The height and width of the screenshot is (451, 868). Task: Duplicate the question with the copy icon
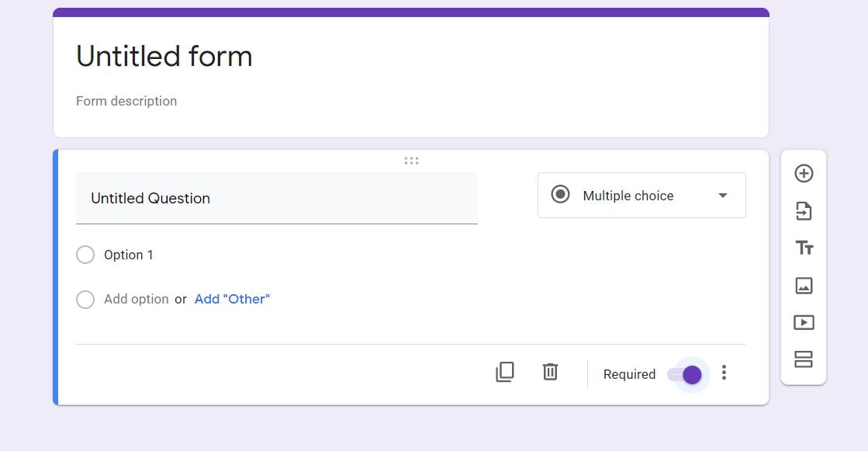tap(504, 373)
